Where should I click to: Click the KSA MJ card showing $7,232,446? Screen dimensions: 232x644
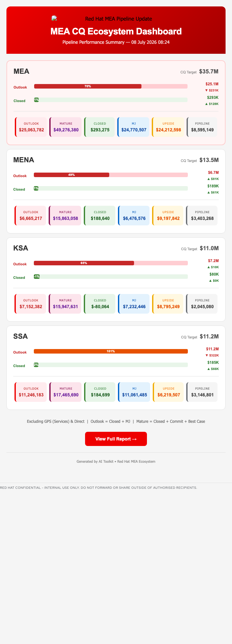tap(134, 304)
